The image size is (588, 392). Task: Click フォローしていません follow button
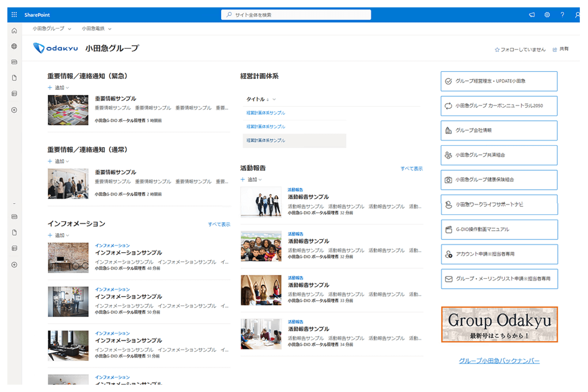(x=520, y=50)
